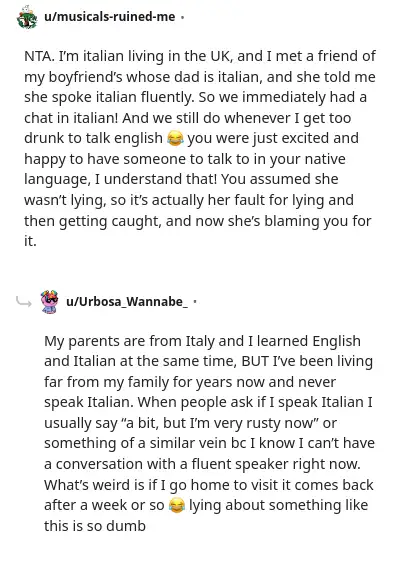Click the final 'it.' of the first comment
This screenshot has height=561, width=400.
[30, 241]
